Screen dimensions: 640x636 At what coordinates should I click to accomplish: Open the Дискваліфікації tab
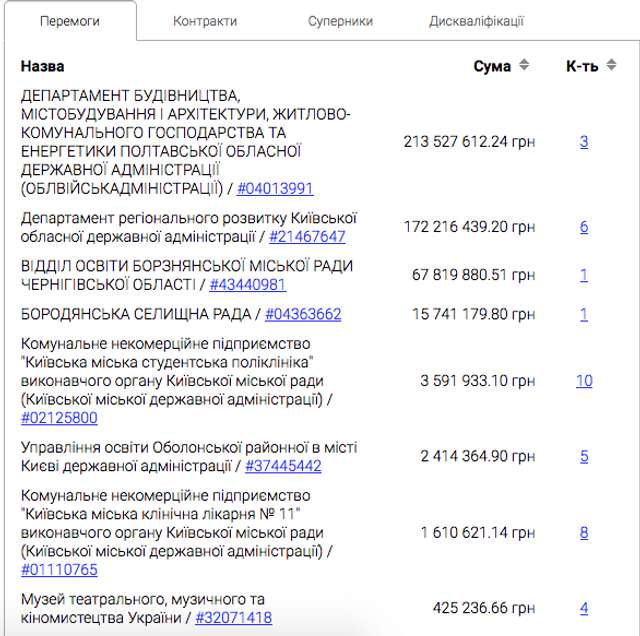click(476, 21)
